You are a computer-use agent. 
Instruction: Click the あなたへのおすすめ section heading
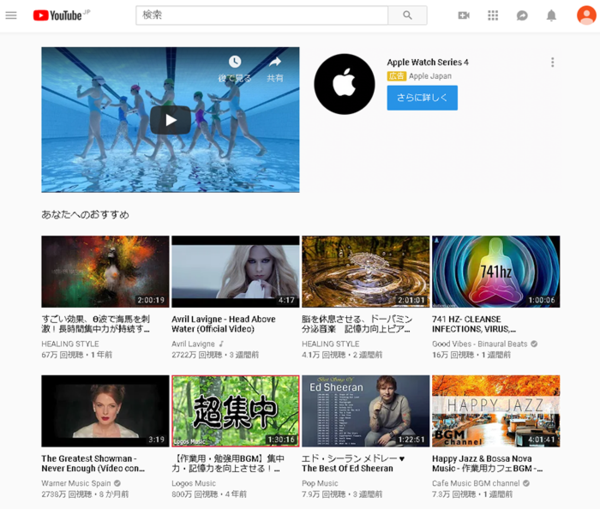tap(85, 215)
